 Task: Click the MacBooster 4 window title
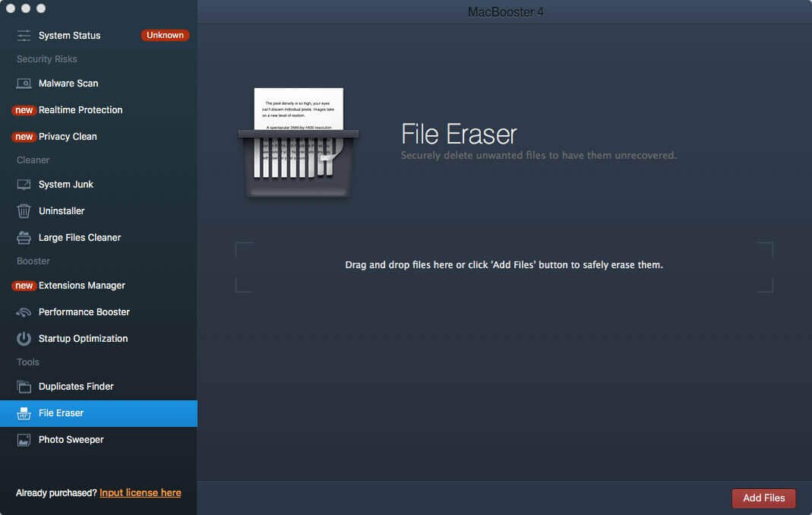click(x=505, y=12)
